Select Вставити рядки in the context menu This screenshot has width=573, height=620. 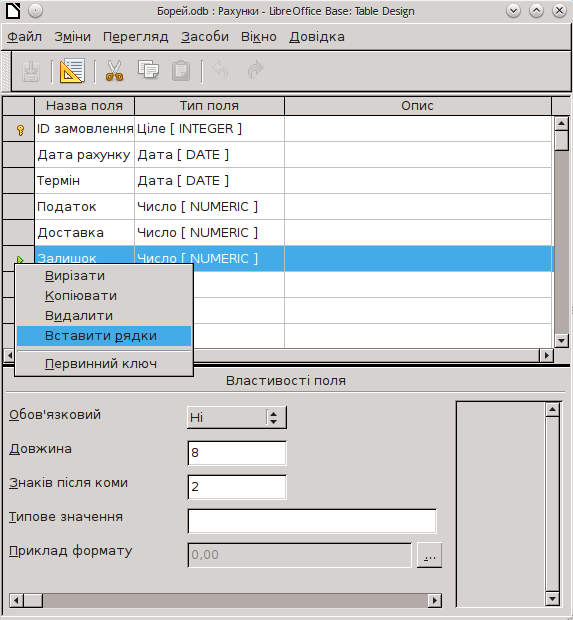(104, 336)
